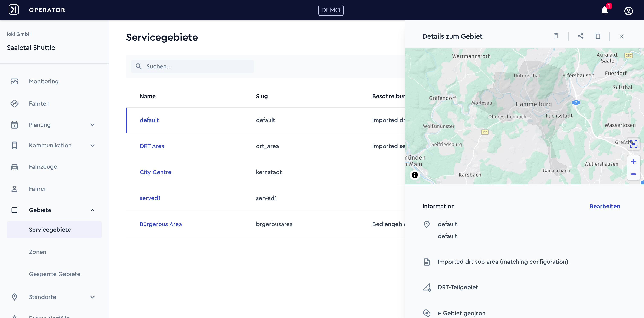Click the Bearbeiten link

pyautogui.click(x=605, y=206)
